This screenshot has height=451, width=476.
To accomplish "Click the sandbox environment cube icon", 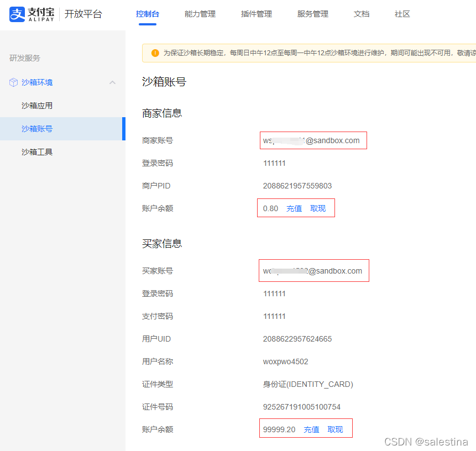I will coord(13,82).
